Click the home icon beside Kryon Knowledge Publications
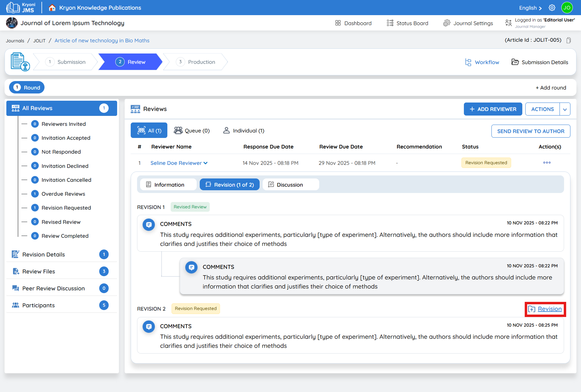This screenshot has height=392, width=581. tap(52, 8)
